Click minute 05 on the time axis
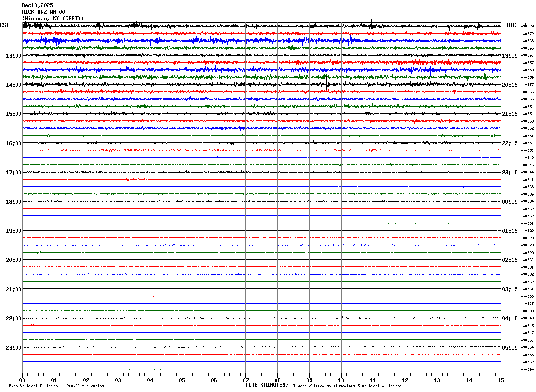 pyautogui.click(x=182, y=380)
